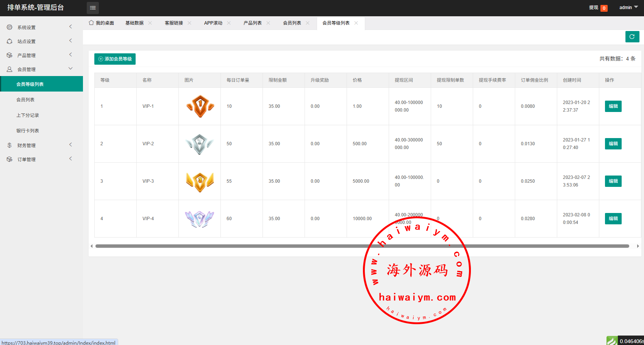Open the admin user dropdown

click(x=628, y=8)
